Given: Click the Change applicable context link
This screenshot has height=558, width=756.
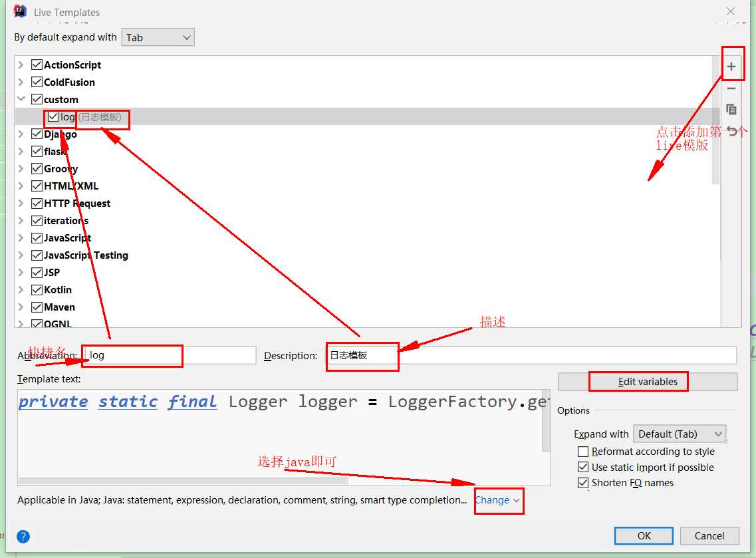Looking at the screenshot, I should click(x=497, y=500).
